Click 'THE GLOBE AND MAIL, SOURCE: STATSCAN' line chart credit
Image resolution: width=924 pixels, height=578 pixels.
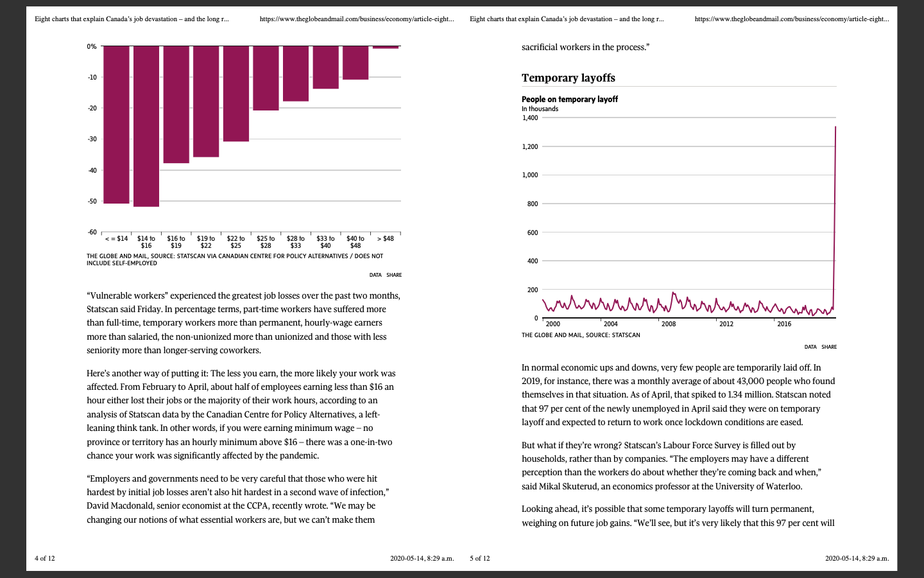pyautogui.click(x=581, y=335)
